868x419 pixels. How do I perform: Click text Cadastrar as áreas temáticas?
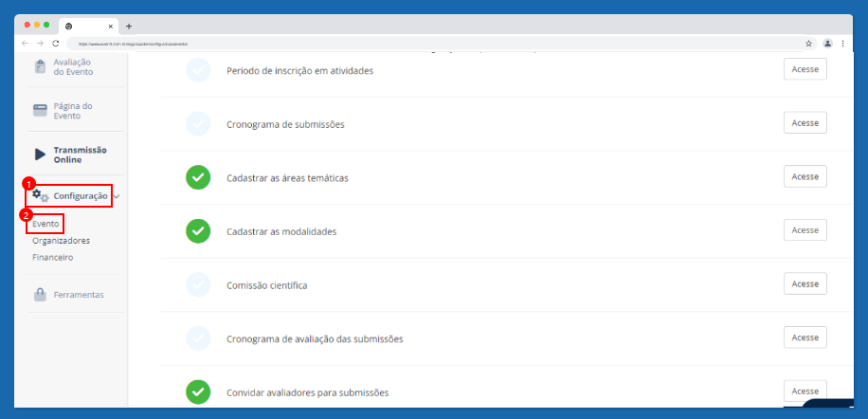tap(287, 178)
